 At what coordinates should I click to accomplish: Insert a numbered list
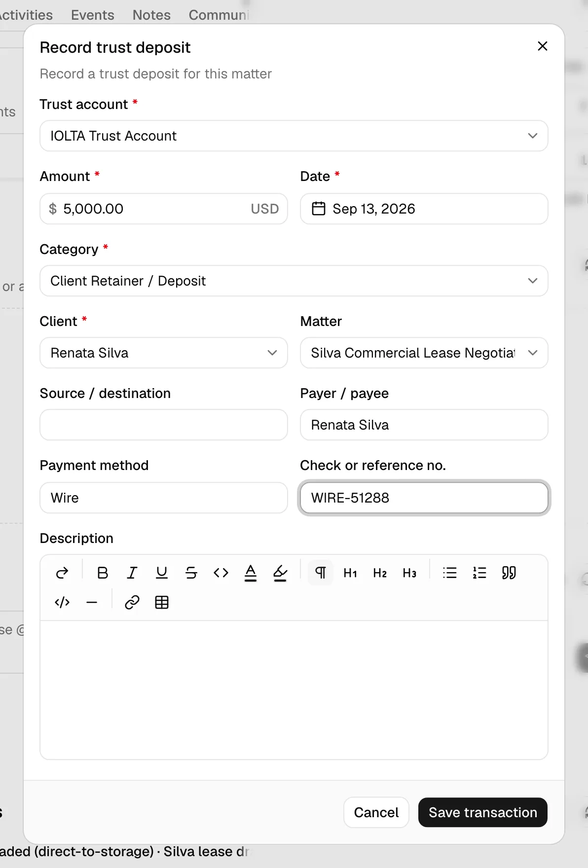click(479, 573)
